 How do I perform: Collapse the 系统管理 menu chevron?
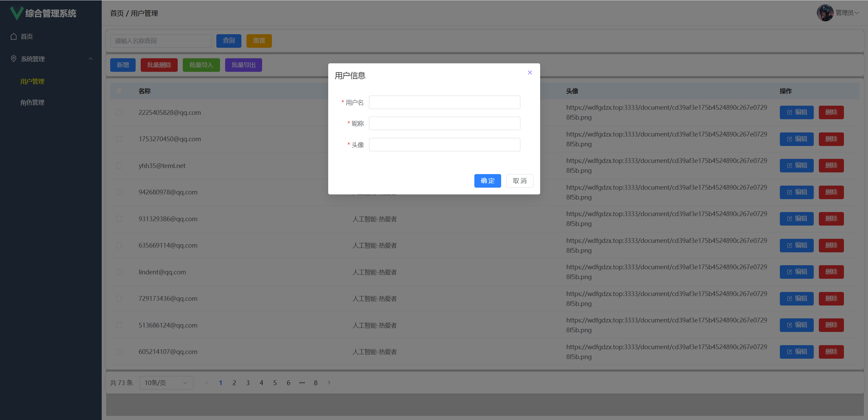(x=91, y=59)
